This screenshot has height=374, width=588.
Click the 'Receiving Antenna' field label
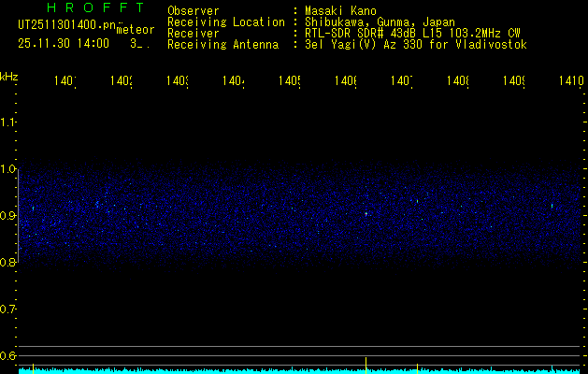222,44
